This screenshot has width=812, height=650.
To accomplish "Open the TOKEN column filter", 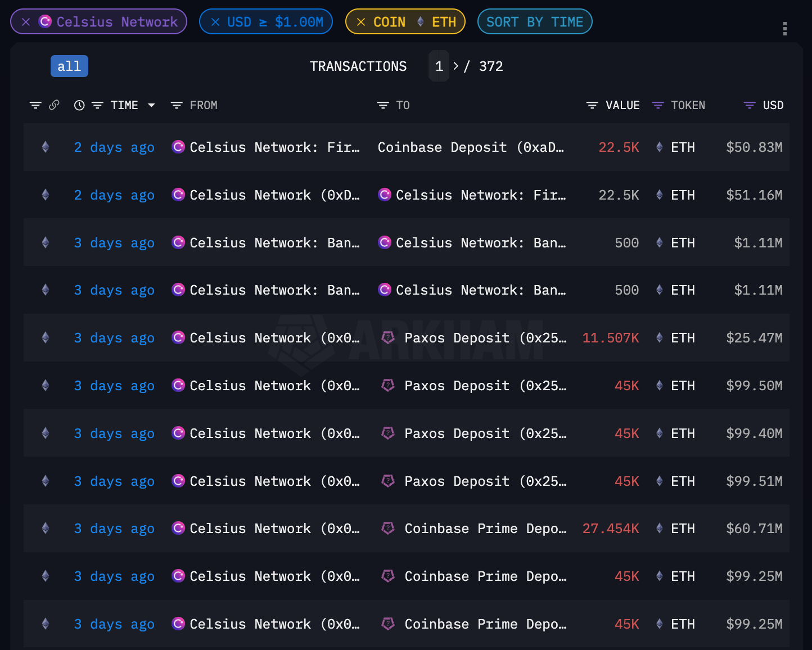I will [658, 105].
